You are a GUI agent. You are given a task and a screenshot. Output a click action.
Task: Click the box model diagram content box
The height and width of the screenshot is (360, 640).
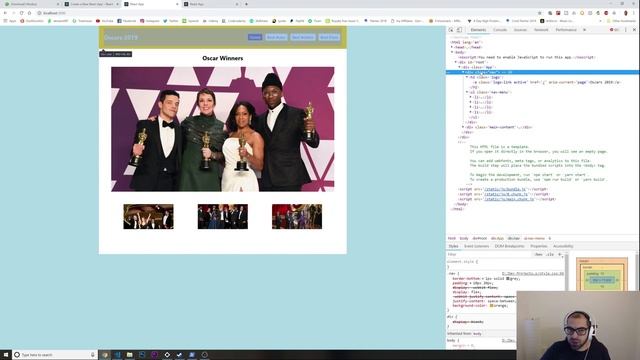pos(602,280)
